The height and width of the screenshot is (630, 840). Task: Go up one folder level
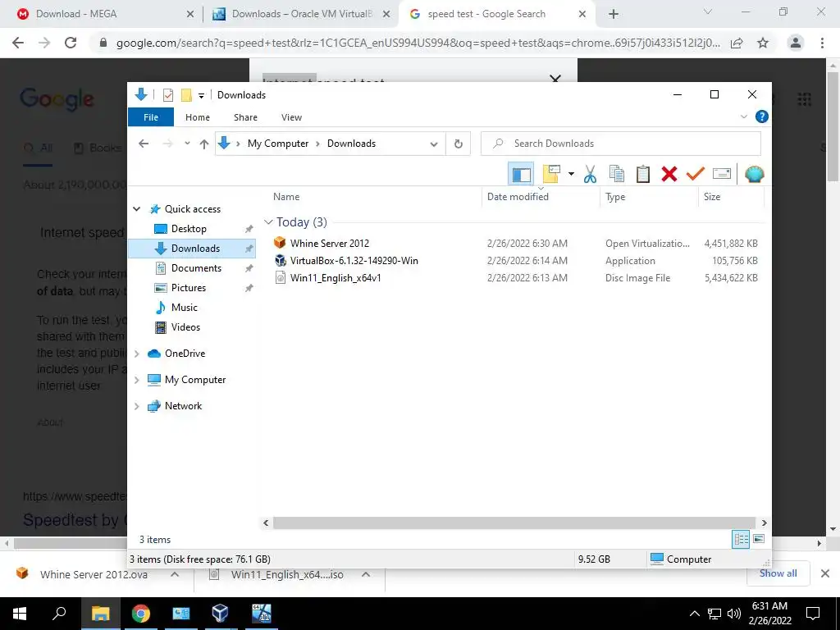point(203,144)
